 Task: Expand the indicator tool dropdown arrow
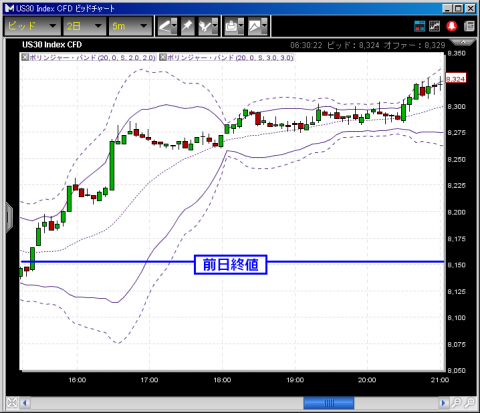215,26
